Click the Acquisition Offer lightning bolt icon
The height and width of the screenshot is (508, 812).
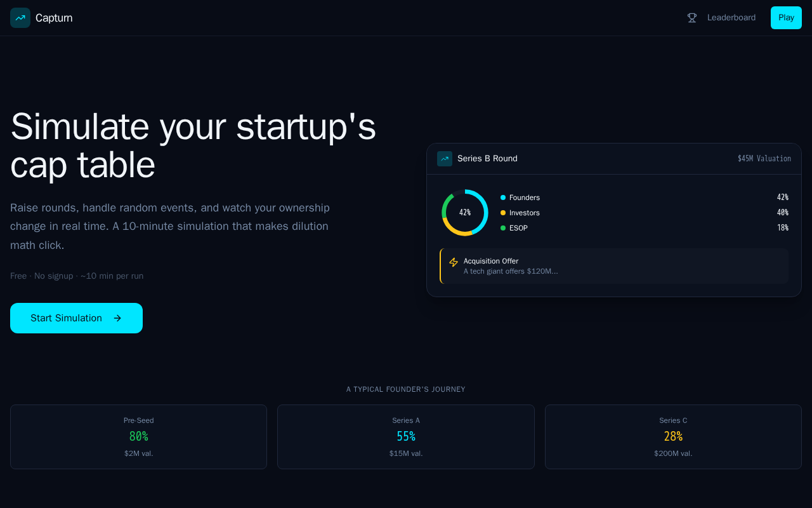pos(454,262)
